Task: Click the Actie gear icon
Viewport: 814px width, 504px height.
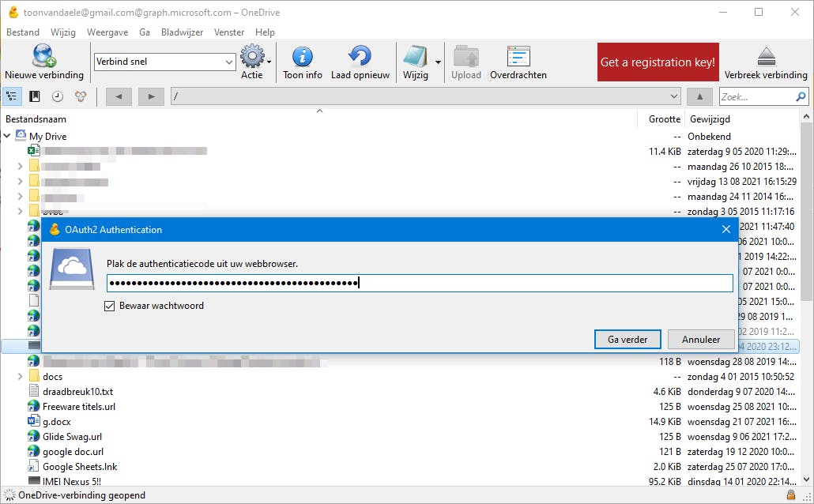Action: click(x=252, y=56)
